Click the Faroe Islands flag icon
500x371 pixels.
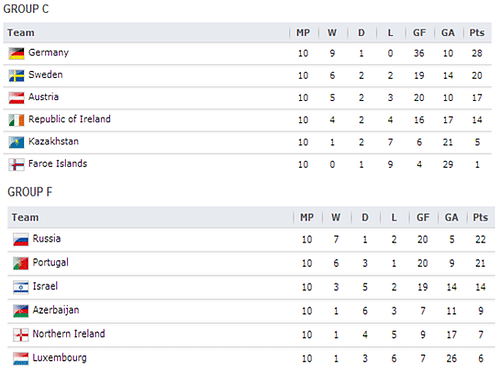pyautogui.click(x=16, y=165)
